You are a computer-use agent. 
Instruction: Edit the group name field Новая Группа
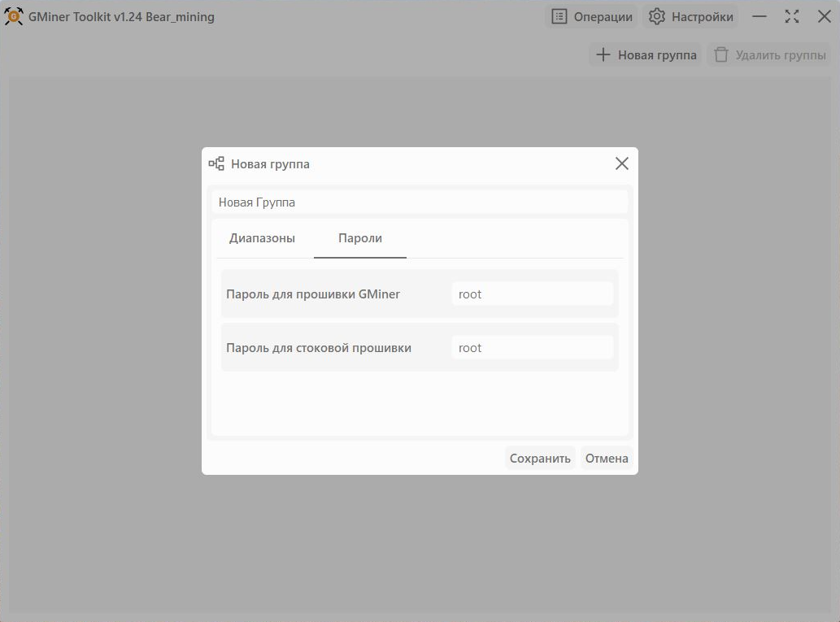[x=420, y=202]
